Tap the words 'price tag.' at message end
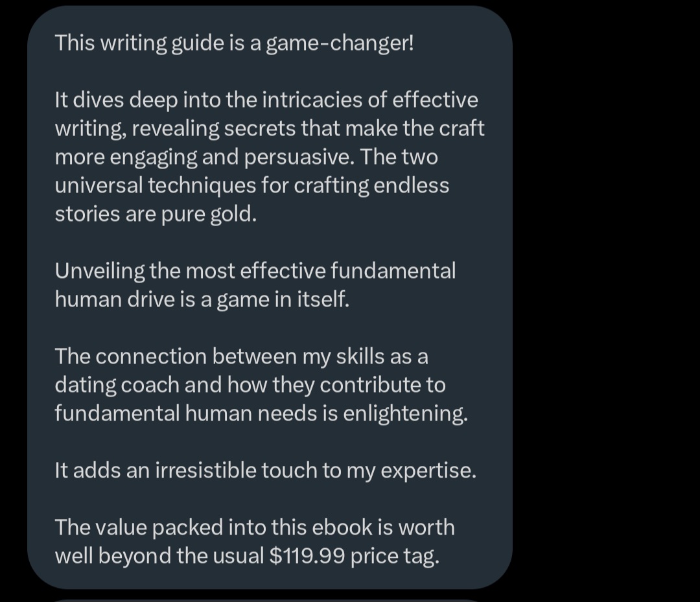700x602 pixels. pos(395,557)
